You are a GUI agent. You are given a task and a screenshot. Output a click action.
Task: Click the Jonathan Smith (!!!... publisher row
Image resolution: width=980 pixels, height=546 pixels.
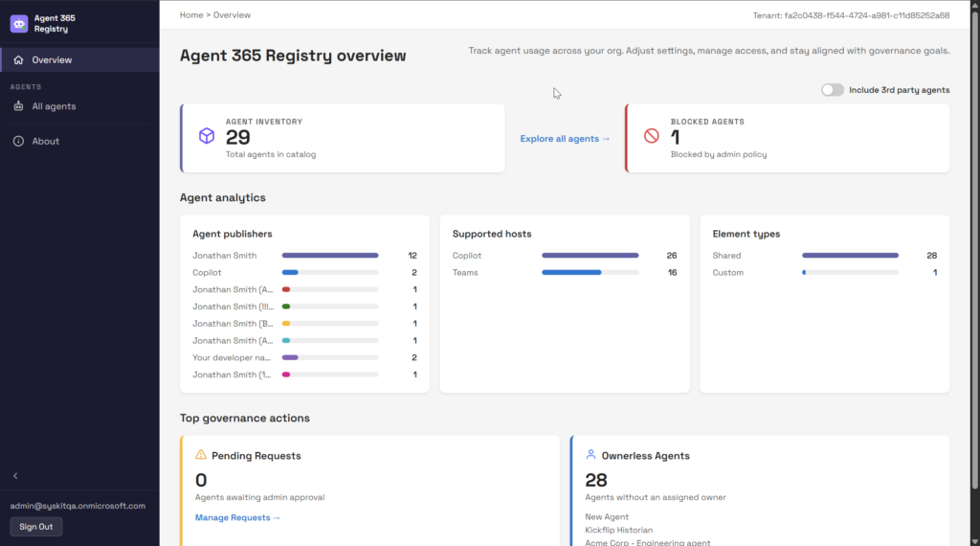(x=304, y=307)
